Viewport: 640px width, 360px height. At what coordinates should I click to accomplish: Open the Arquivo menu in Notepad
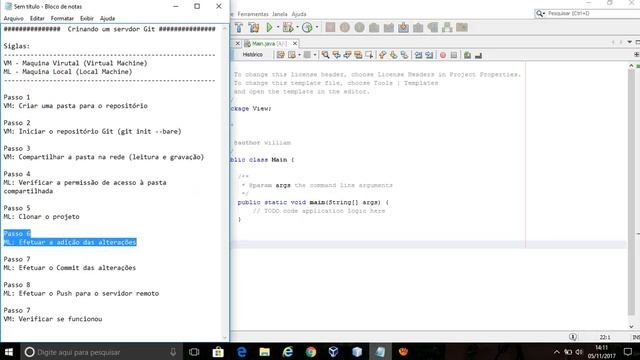pyautogui.click(x=13, y=18)
